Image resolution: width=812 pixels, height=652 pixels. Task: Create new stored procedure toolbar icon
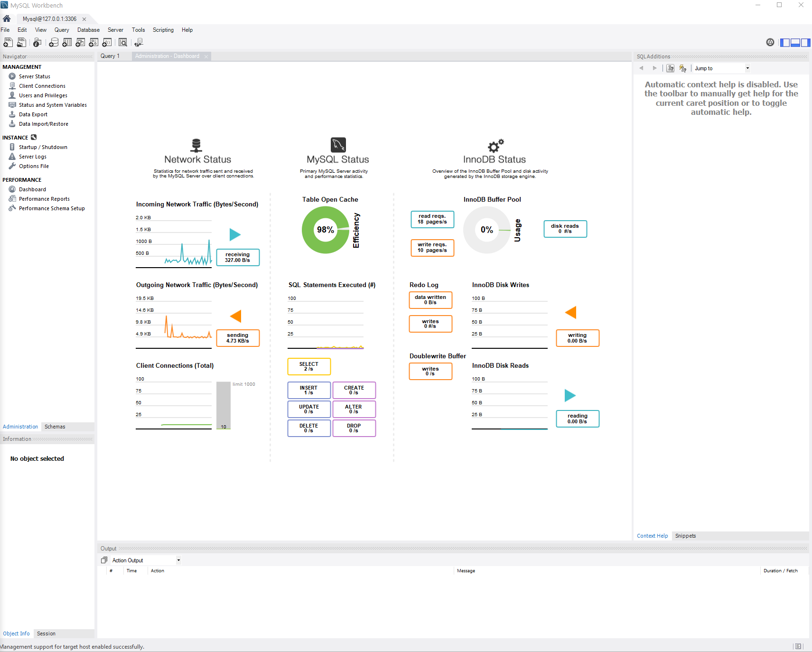point(93,43)
